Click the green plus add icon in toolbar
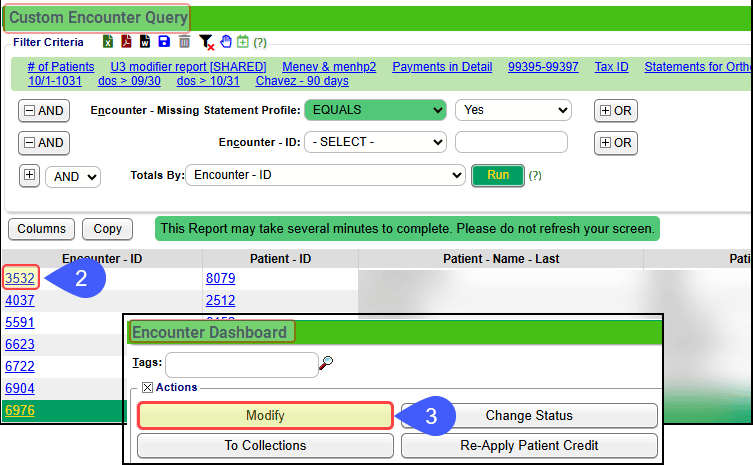 (243, 42)
